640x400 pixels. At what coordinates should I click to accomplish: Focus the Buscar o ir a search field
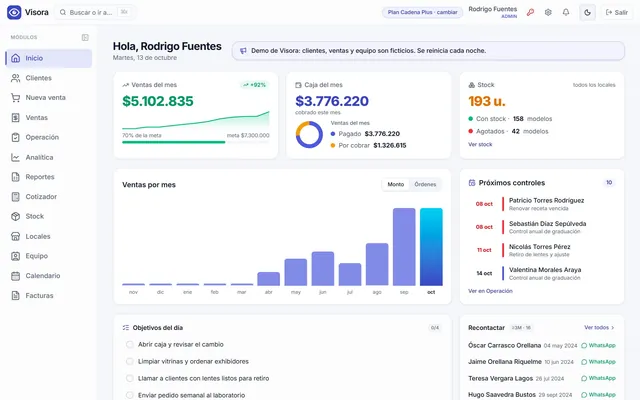tap(96, 12)
